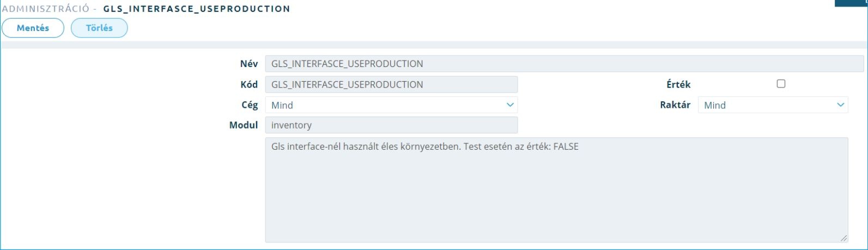The image size is (868, 250).
Task: Click the Raktár label
Action: 675,105
